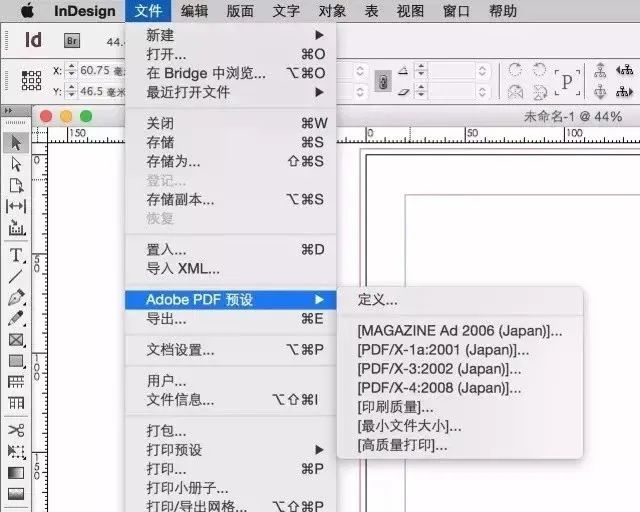Open the 版面 menu
This screenshot has width=640, height=512.
pyautogui.click(x=240, y=11)
